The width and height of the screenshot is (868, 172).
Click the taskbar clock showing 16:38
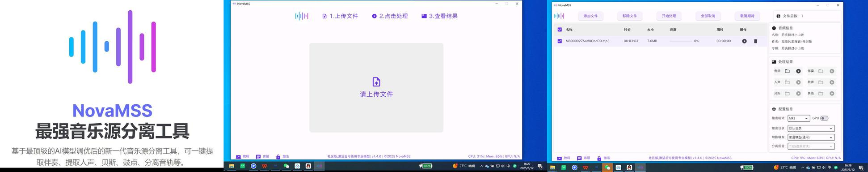coord(848,168)
